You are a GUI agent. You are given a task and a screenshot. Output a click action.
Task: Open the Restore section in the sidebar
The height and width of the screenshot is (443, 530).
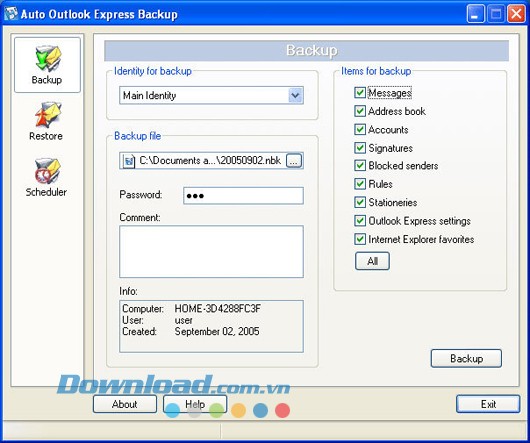point(46,121)
